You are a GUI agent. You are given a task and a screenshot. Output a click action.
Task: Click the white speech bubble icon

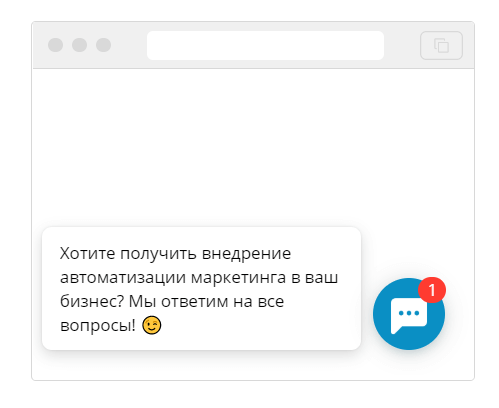tap(409, 315)
